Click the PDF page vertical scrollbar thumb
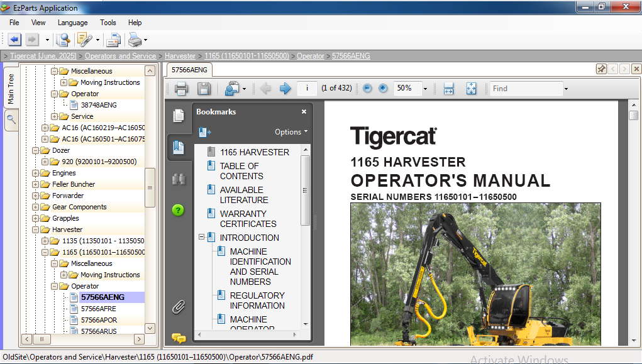The height and width of the screenshot is (364, 642). coord(633,115)
